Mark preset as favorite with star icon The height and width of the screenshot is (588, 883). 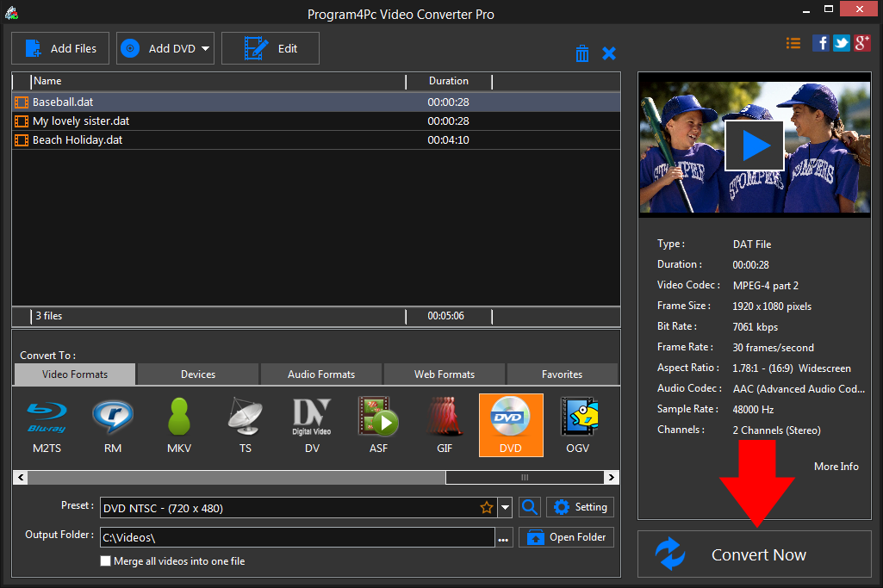tap(487, 508)
